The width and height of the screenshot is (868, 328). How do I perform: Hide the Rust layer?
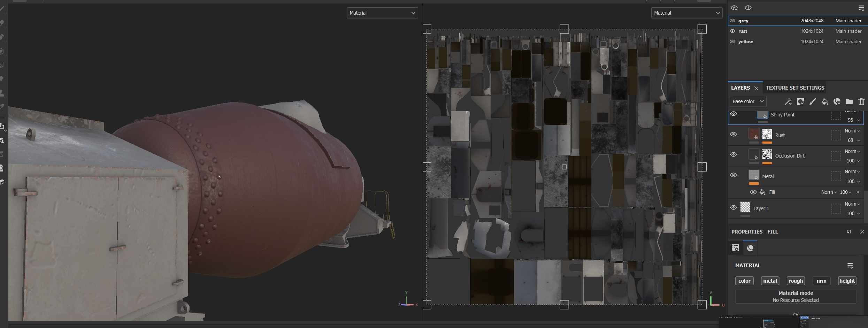pos(733,135)
